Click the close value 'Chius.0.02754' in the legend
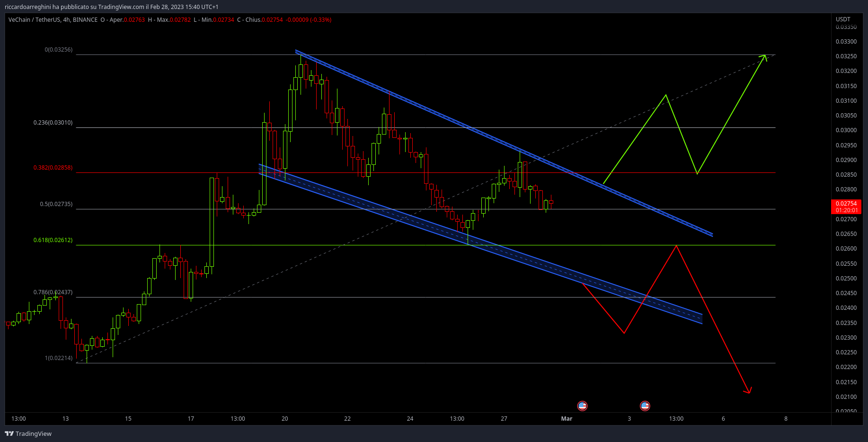868x442 pixels. point(264,20)
